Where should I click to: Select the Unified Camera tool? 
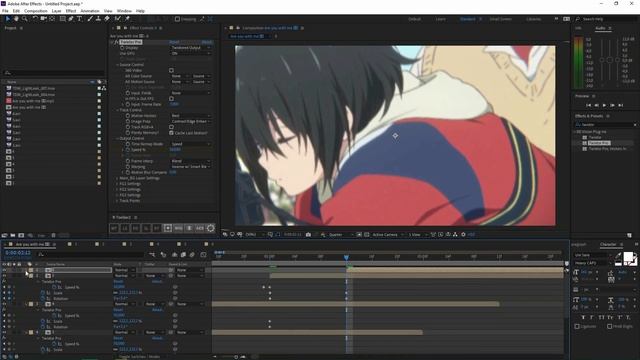point(43,19)
